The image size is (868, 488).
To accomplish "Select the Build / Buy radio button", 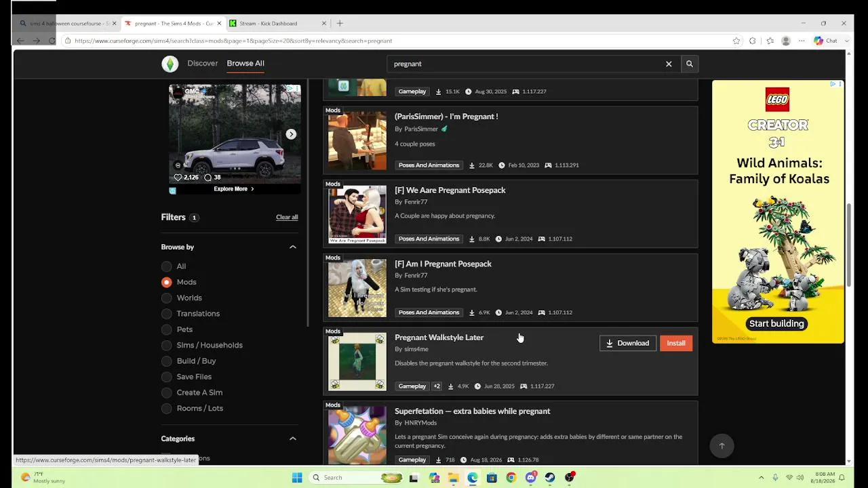I will tap(167, 361).
